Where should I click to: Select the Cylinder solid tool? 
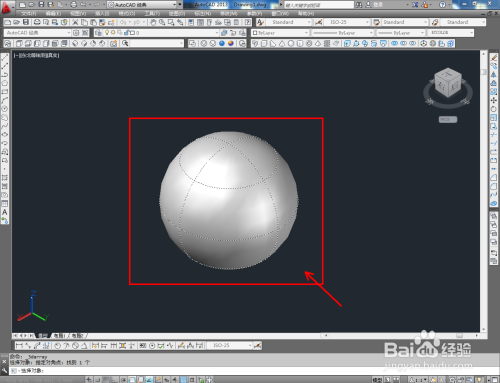point(300,44)
